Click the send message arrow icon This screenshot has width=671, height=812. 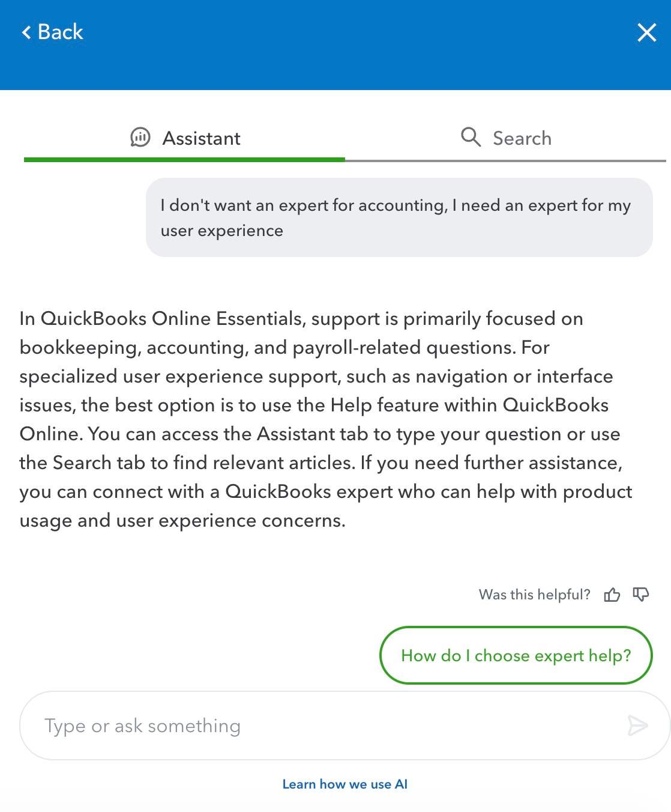pos(636,725)
